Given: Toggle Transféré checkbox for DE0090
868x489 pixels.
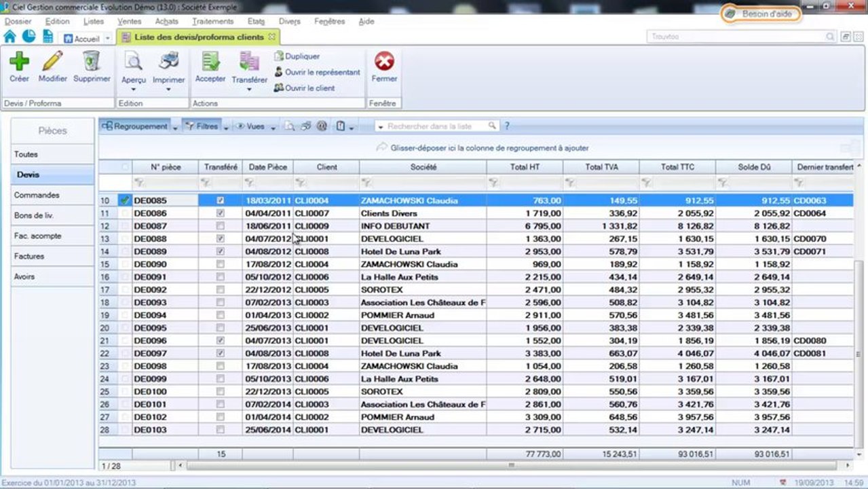Looking at the screenshot, I should pyautogui.click(x=220, y=264).
